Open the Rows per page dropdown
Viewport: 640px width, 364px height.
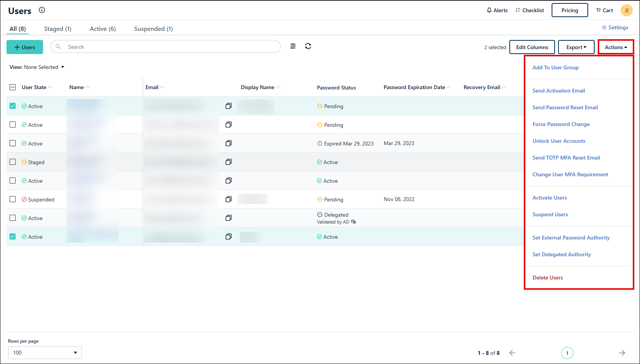coord(45,353)
